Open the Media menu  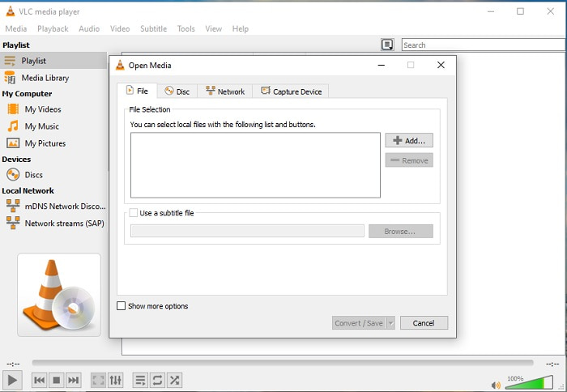point(16,28)
